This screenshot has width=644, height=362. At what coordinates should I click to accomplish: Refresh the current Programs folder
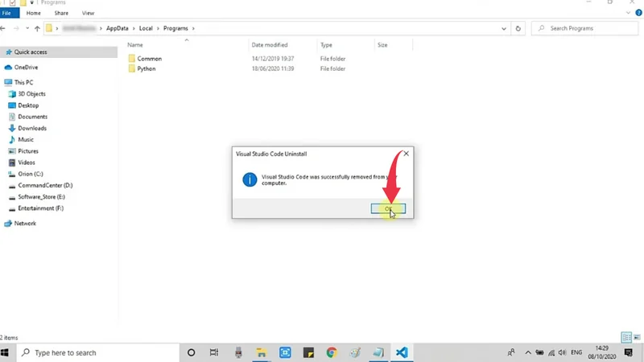(x=518, y=28)
